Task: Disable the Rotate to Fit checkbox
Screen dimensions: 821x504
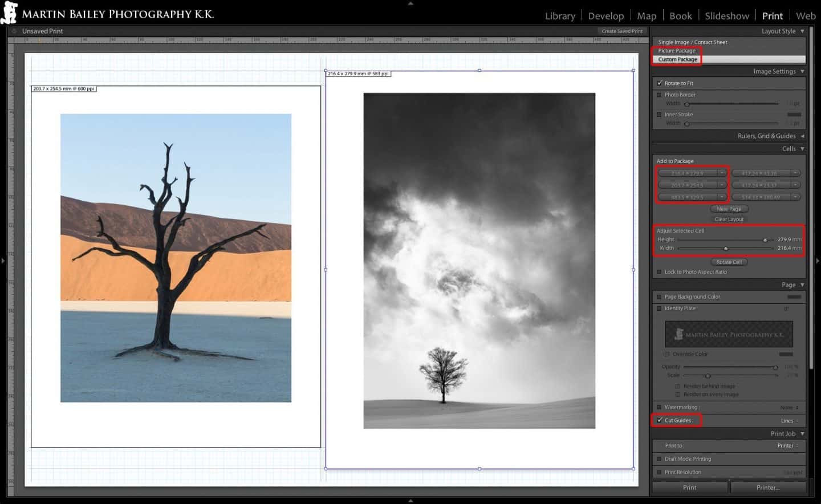Action: (x=659, y=83)
